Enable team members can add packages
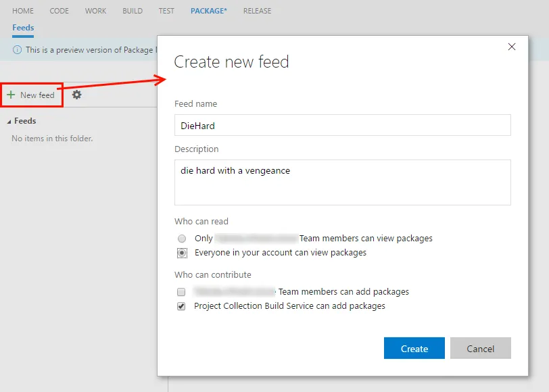Screen dimensions: 549x392 tap(181, 291)
